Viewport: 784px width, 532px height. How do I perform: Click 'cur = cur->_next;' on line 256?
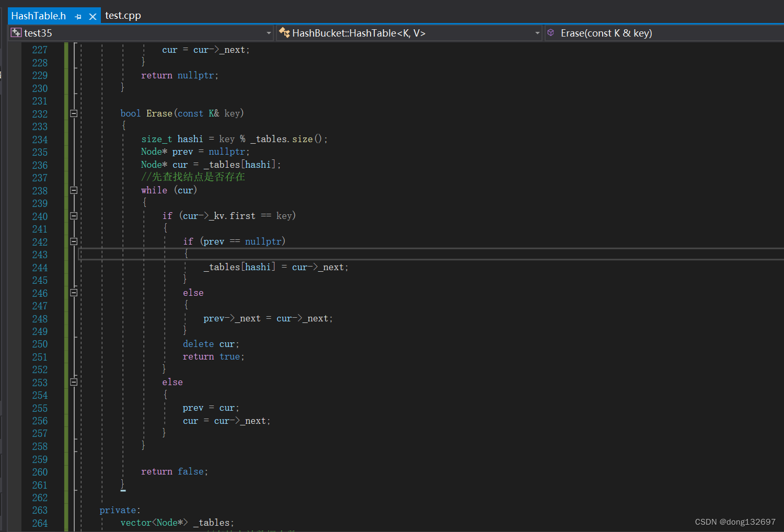pos(227,421)
